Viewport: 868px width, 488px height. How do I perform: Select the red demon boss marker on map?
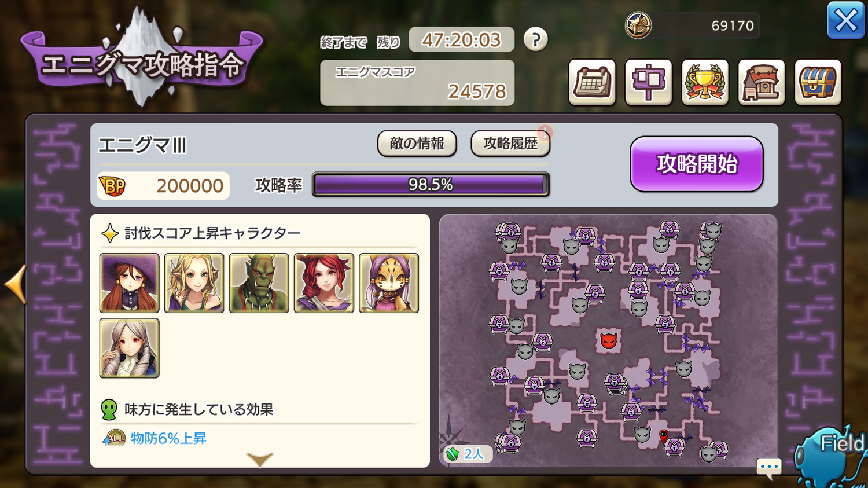coord(608,340)
